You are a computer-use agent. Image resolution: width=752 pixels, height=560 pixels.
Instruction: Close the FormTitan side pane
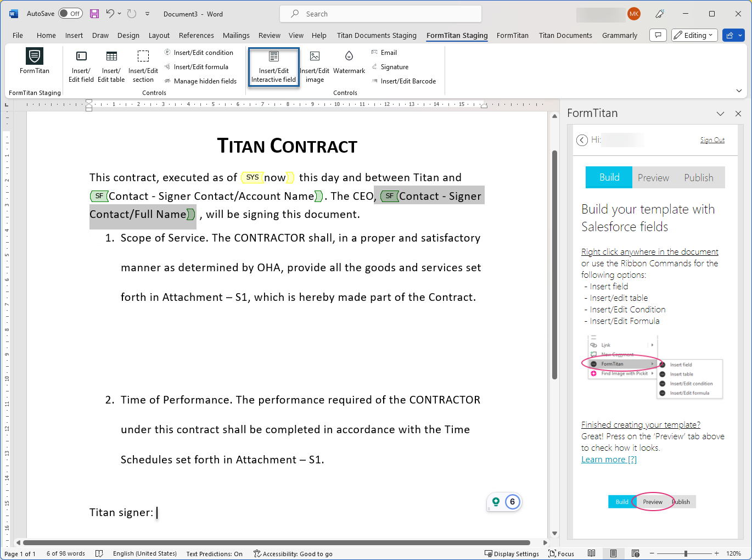[738, 114]
